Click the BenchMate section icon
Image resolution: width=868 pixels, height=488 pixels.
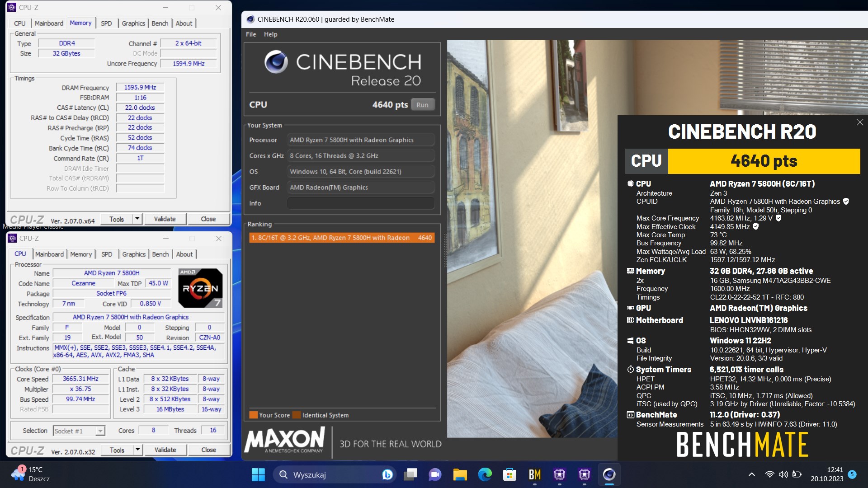click(630, 415)
